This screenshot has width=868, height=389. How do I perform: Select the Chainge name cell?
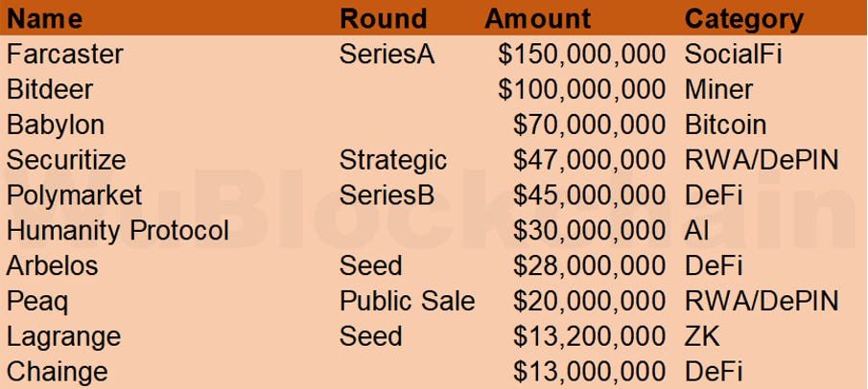tap(58, 372)
